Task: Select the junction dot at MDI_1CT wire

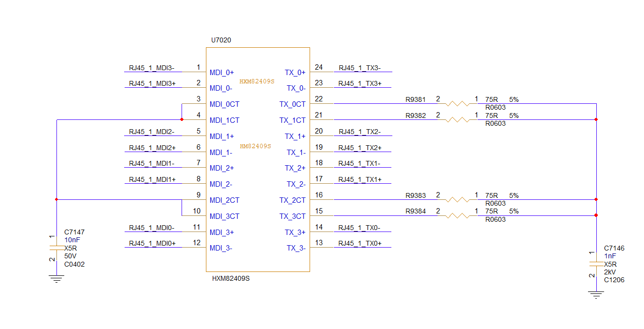Action: tap(182, 119)
